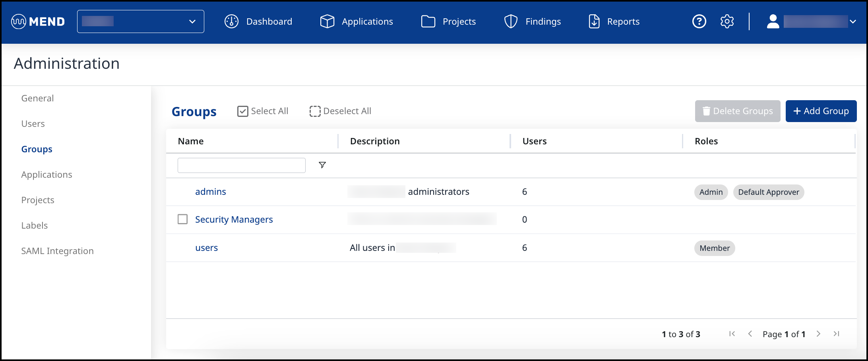Jump to the first page arrow

pyautogui.click(x=732, y=334)
